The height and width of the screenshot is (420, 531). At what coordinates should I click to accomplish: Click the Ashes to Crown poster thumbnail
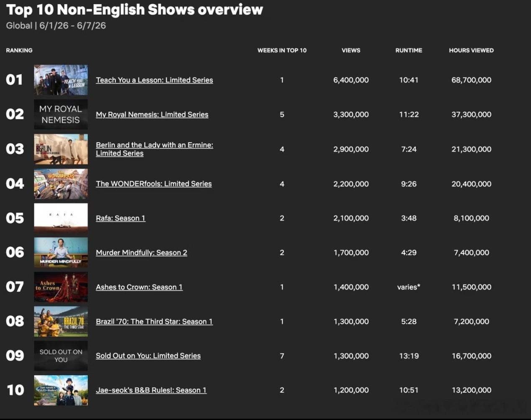(61, 287)
